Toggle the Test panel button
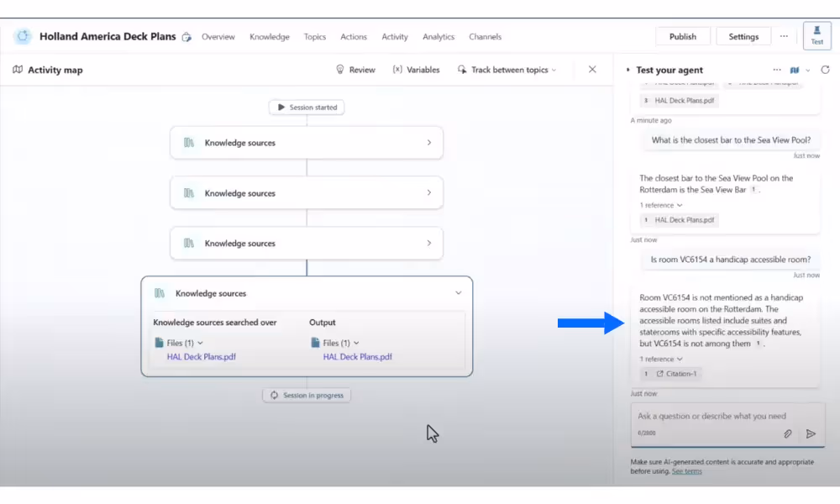Viewport: 840px width, 504px height. pos(817,35)
